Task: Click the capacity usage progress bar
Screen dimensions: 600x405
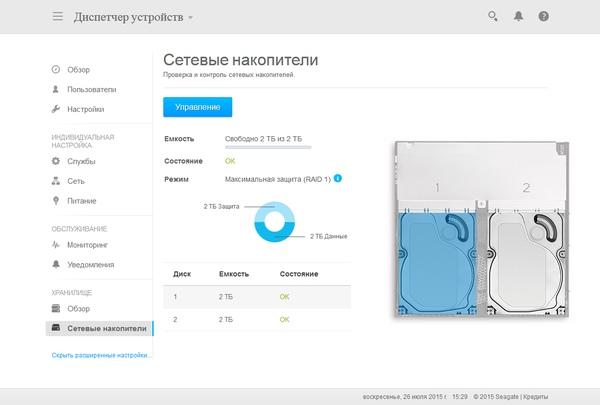Action: (x=268, y=147)
